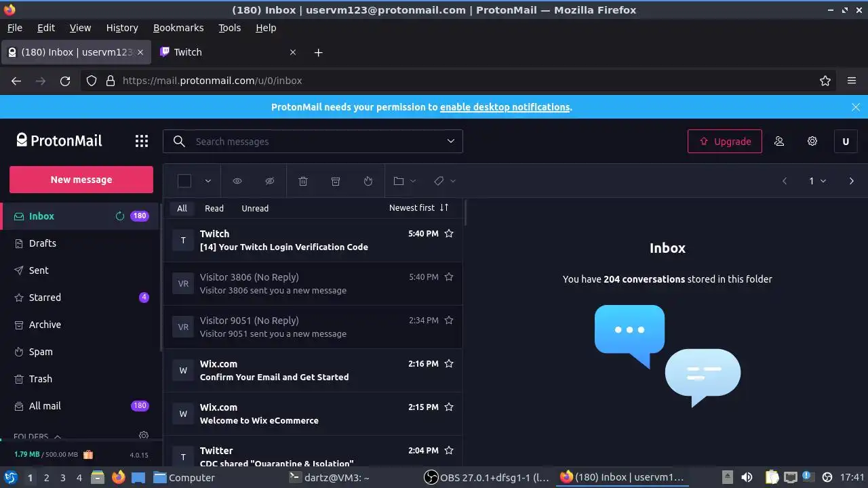868x488 pixels.
Task: Show All messages filter
Action: (182, 208)
